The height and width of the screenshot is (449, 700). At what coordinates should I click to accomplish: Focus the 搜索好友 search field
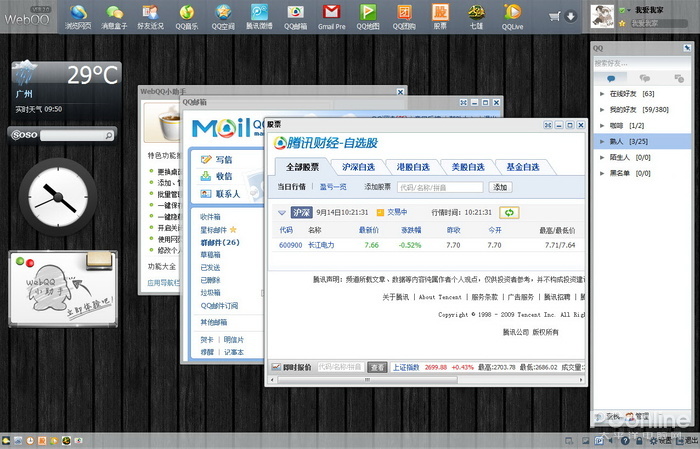click(x=641, y=63)
